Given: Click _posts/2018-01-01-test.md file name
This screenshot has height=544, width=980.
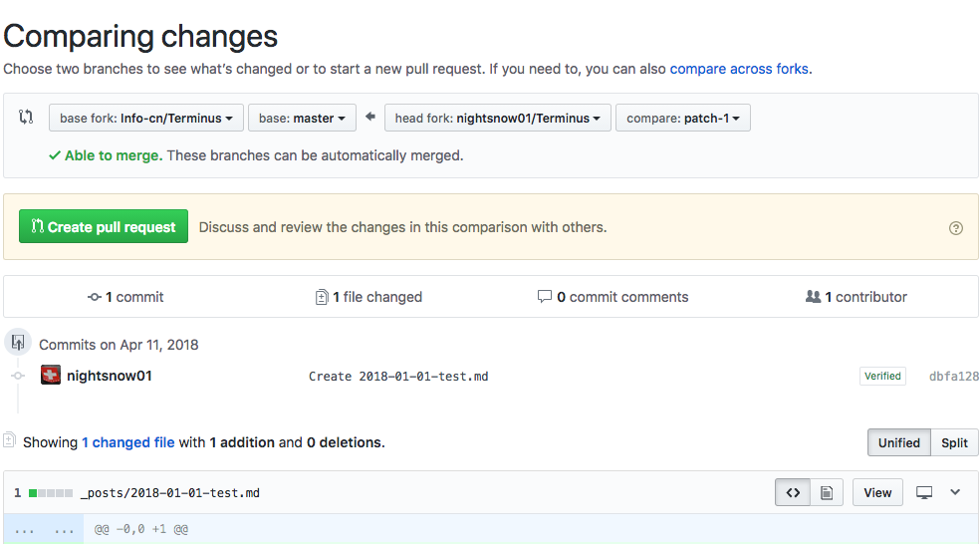Looking at the screenshot, I should click(170, 493).
